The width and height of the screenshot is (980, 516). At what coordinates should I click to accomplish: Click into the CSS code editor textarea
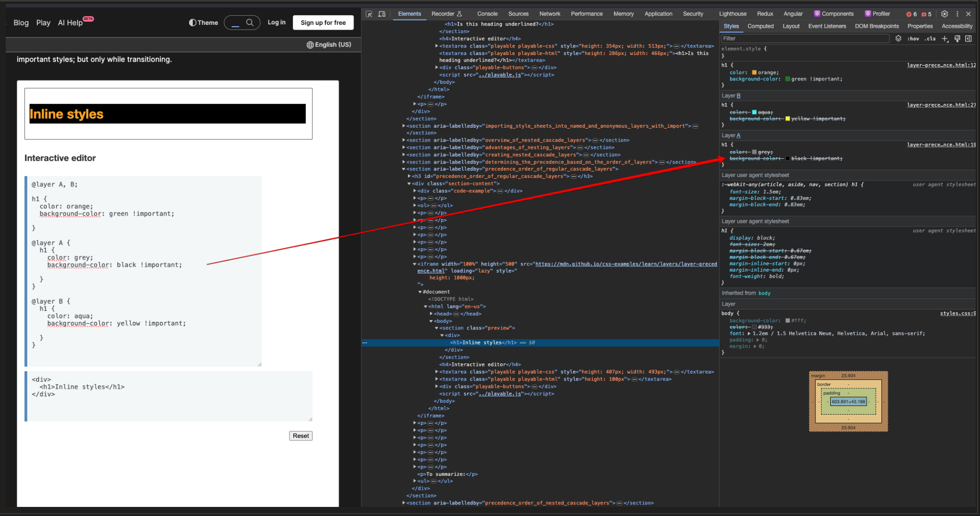tap(144, 271)
